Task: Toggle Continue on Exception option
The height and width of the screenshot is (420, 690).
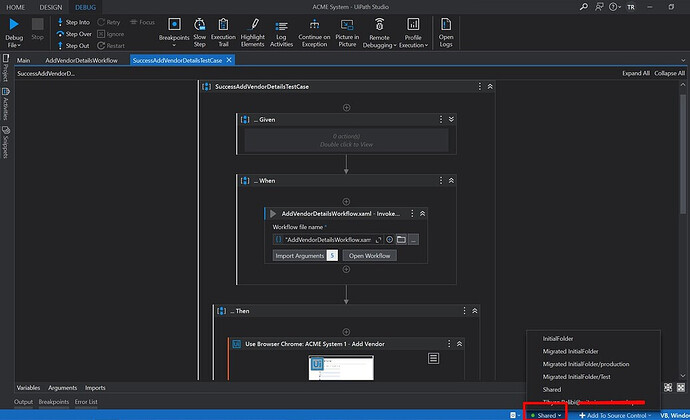Action: pos(314,32)
